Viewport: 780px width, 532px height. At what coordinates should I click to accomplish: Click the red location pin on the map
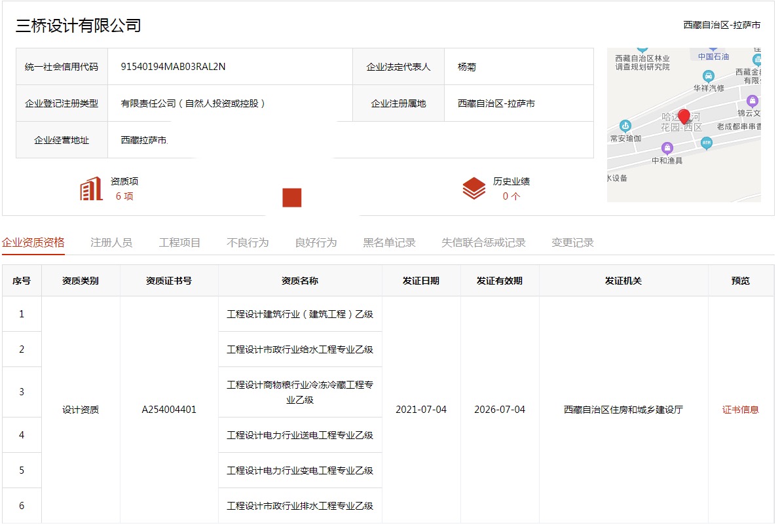[x=684, y=117]
